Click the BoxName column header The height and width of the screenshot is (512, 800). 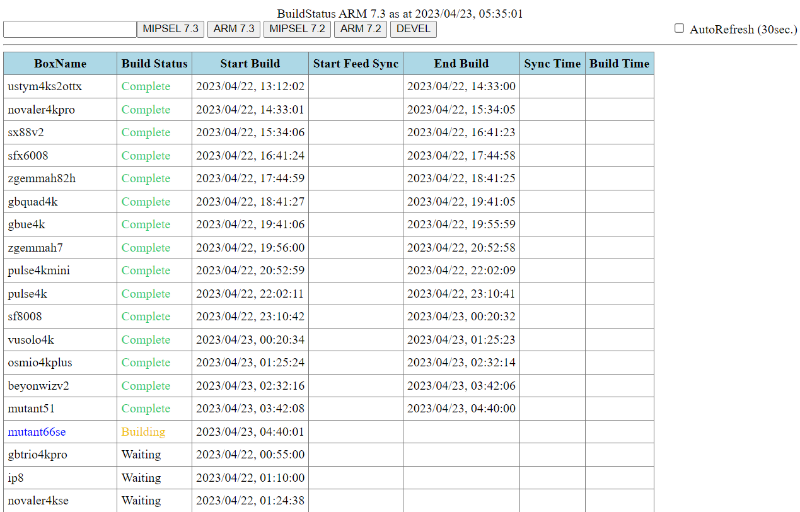point(60,64)
